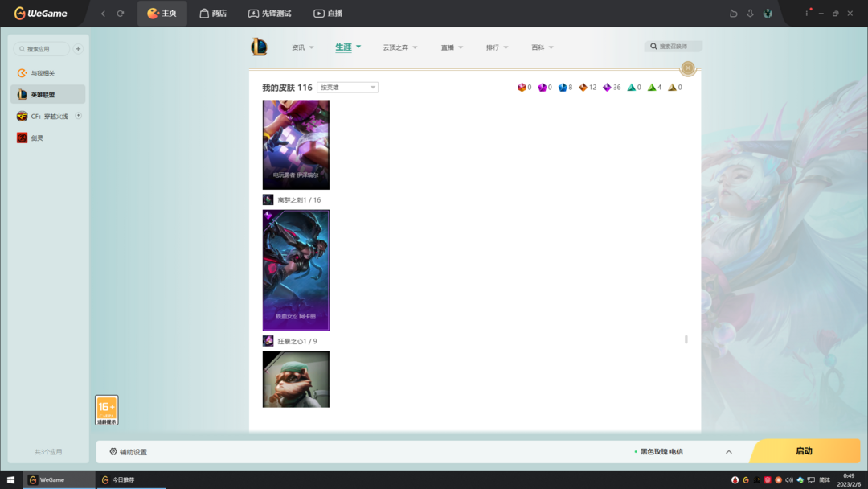Close the skins panel with round X

[x=688, y=68]
